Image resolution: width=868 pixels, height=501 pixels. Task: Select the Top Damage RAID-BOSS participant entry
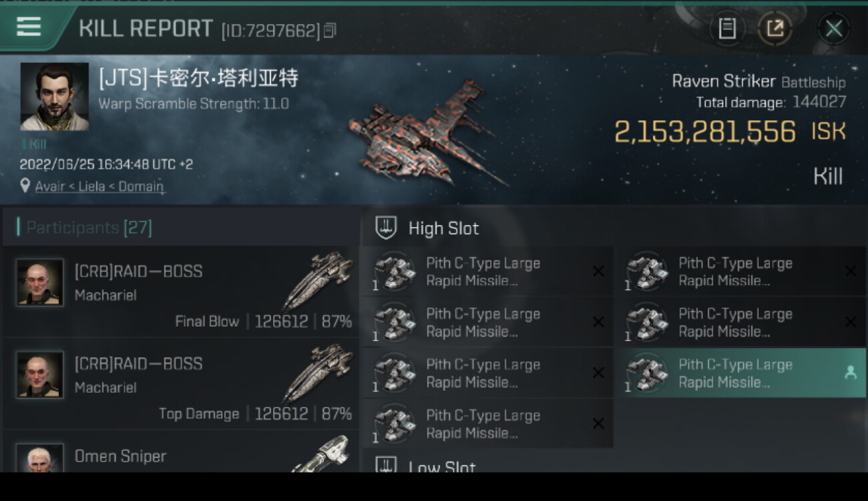click(181, 383)
